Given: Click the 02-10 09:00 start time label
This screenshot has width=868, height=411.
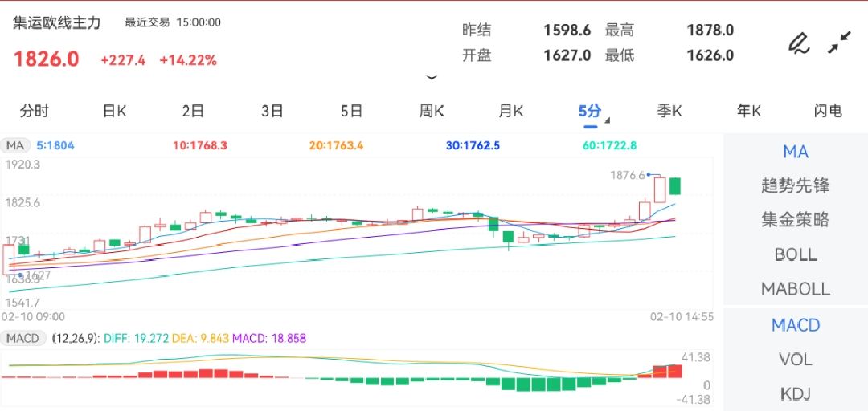Looking at the screenshot, I should tap(33, 317).
